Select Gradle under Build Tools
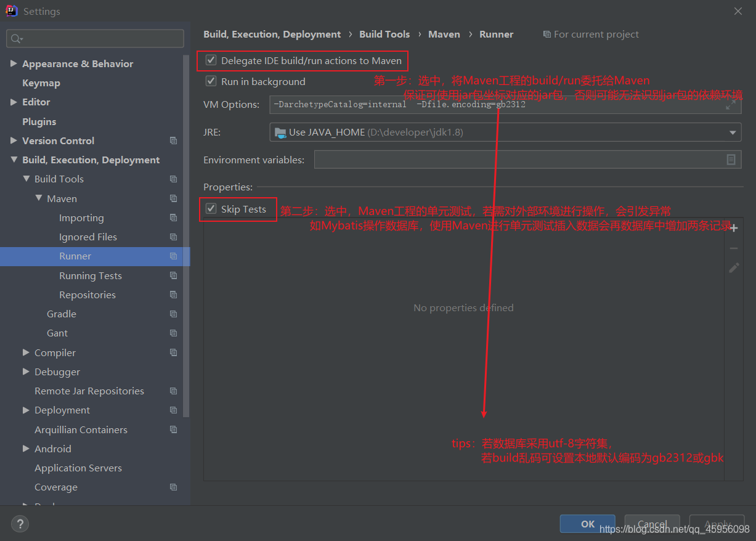The image size is (756, 541). [62, 314]
